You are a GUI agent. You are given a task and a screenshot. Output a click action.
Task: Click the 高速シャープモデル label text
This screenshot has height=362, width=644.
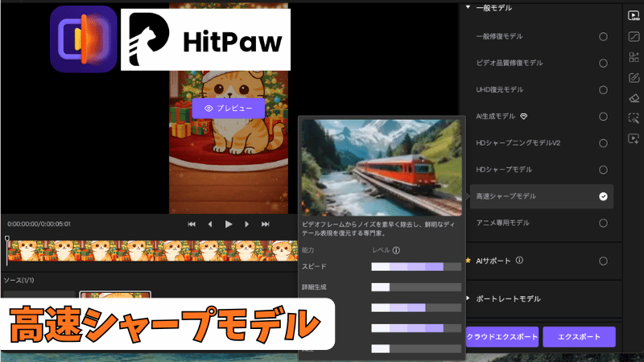pyautogui.click(x=506, y=196)
